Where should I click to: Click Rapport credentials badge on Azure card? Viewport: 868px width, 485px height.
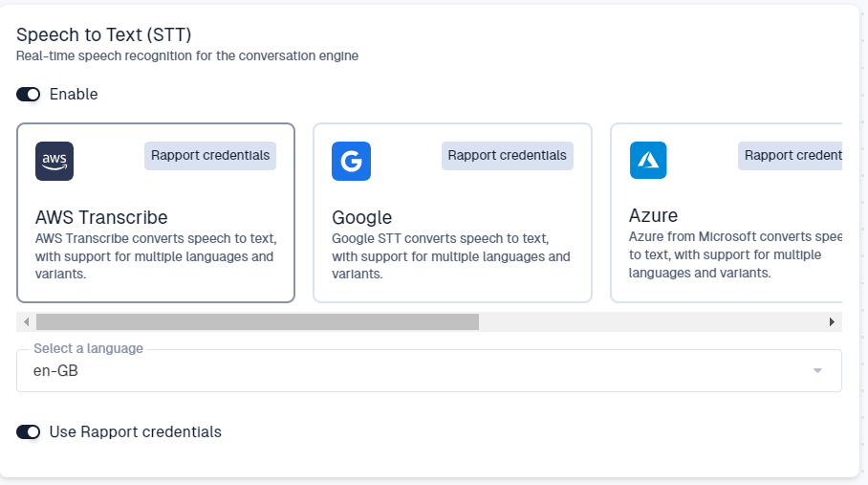[791, 156]
